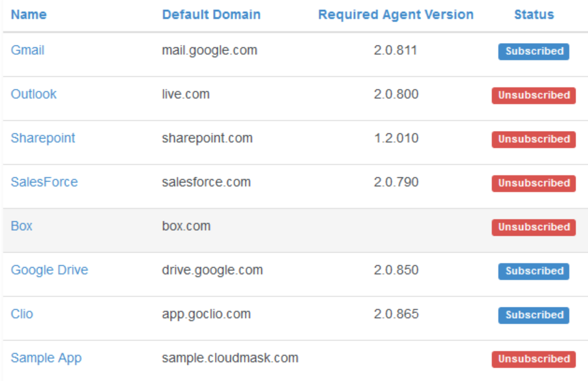
Task: Open the Google Drive application link
Action: point(49,270)
